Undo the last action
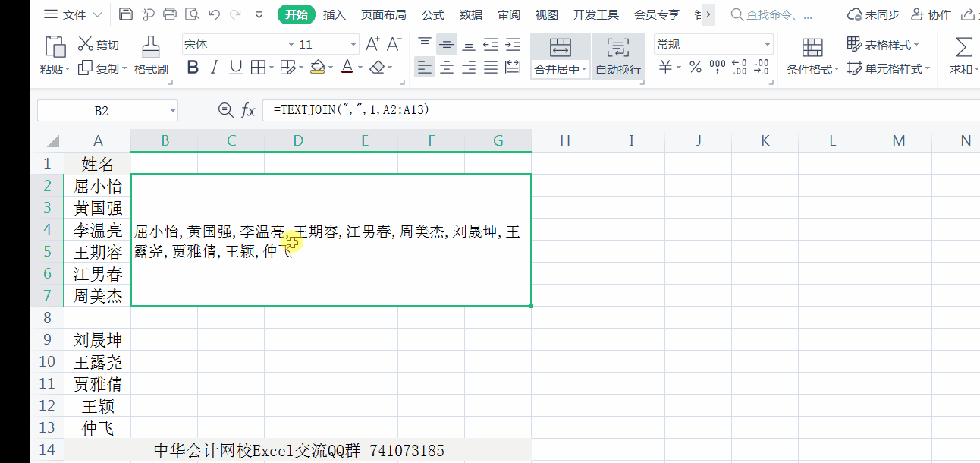 (x=214, y=14)
